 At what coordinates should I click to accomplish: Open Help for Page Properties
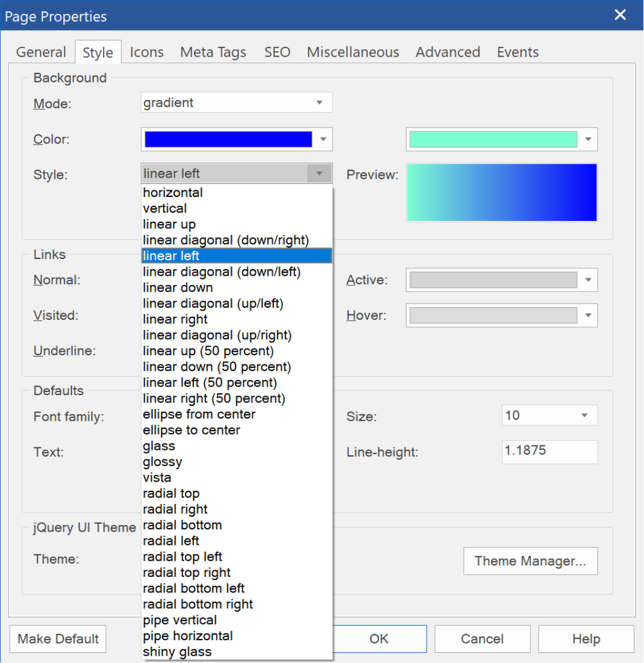pyautogui.click(x=586, y=638)
